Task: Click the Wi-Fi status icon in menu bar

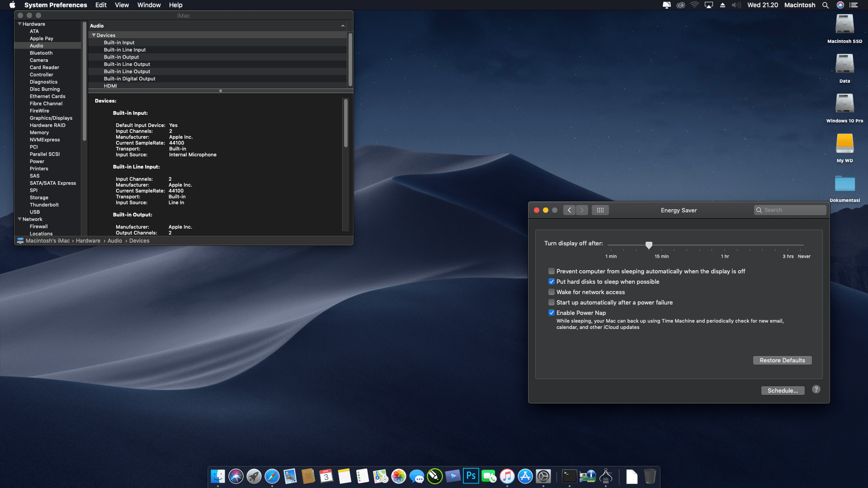Action: [695, 5]
